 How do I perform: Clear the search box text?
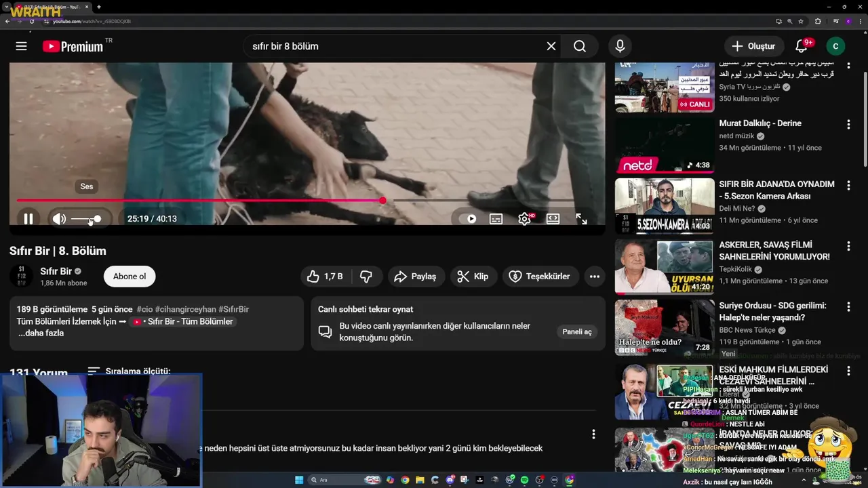(551, 46)
